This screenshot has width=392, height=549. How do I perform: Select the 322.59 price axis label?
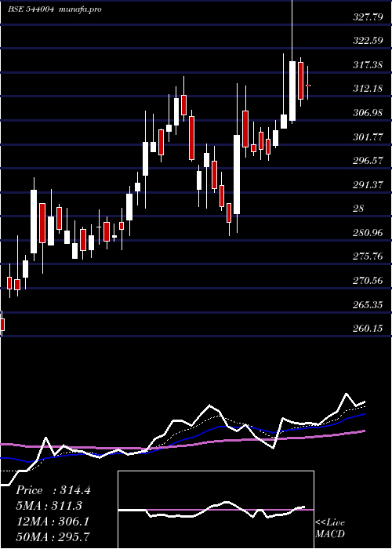368,41
